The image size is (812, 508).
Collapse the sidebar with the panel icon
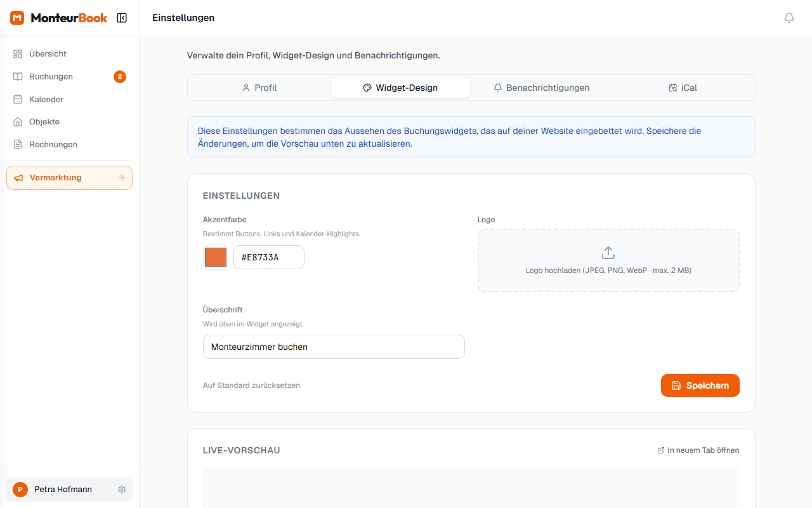122,18
